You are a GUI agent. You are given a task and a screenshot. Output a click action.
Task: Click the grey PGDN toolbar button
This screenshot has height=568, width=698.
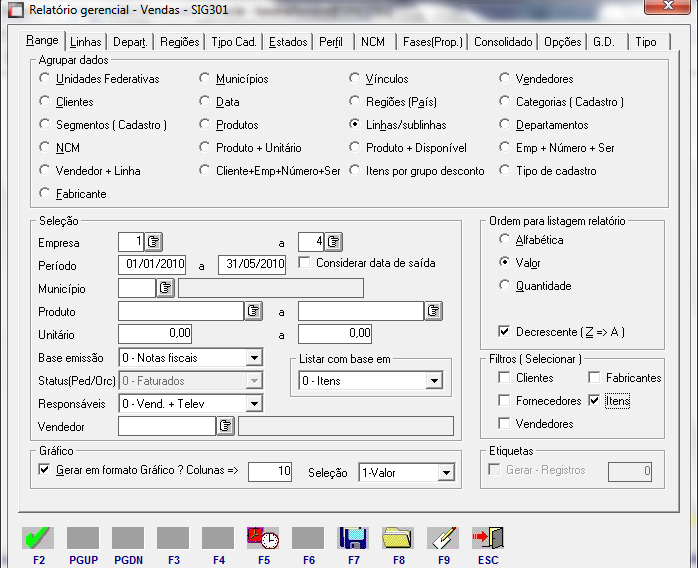coord(128,538)
